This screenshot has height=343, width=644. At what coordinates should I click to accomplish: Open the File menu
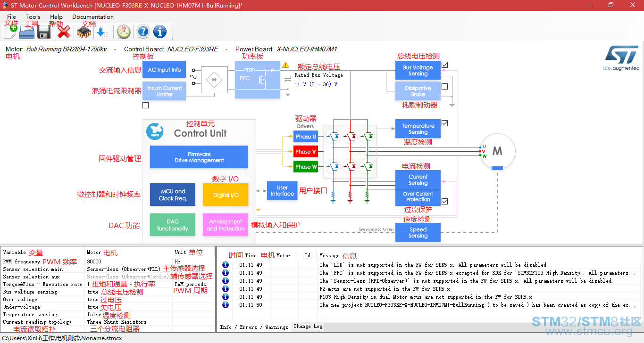12,16
